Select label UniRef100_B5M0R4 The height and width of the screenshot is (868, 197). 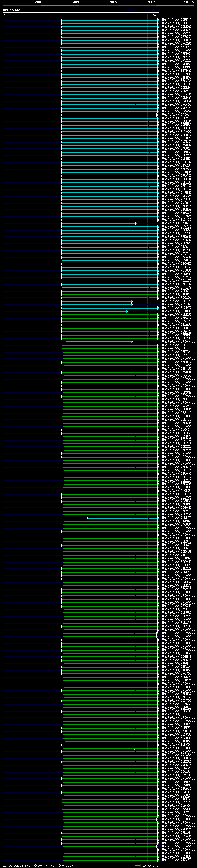coord(177,450)
